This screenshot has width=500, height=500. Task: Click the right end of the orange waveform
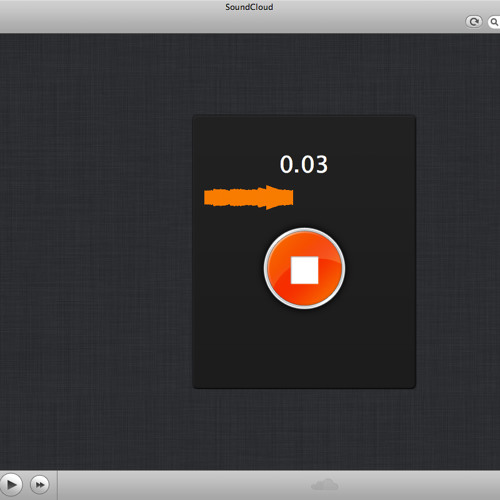coord(292,197)
